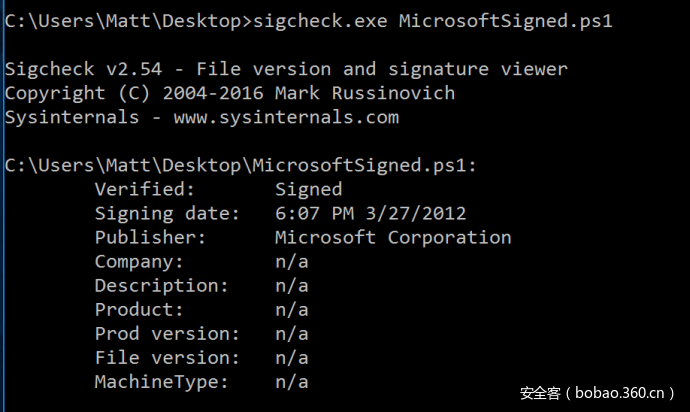Click the Signed verification value

[x=308, y=190]
